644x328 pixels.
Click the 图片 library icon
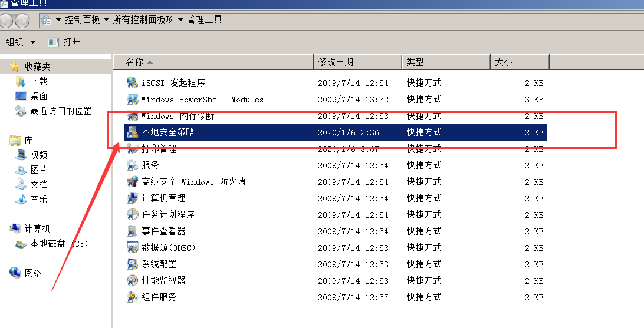tap(21, 170)
